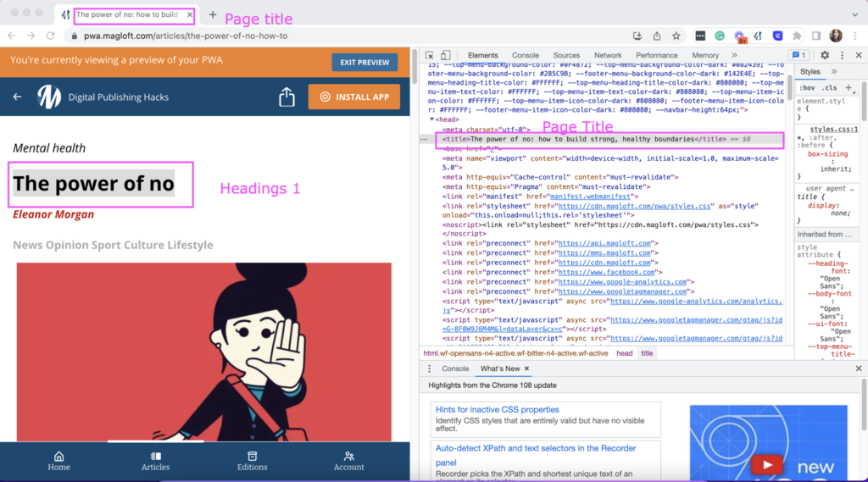Click the browser forward arrow
Viewport: 868px width, 482px height.
pos(31,36)
